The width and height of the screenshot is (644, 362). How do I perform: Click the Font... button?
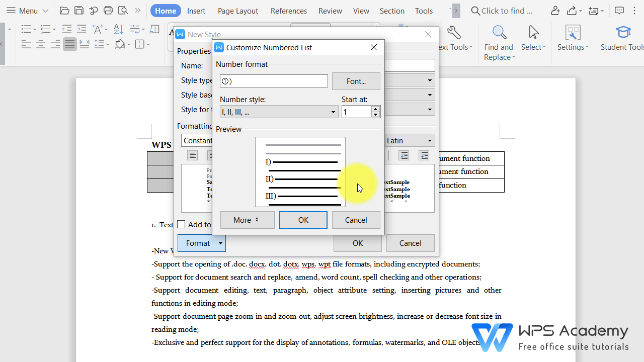point(356,81)
